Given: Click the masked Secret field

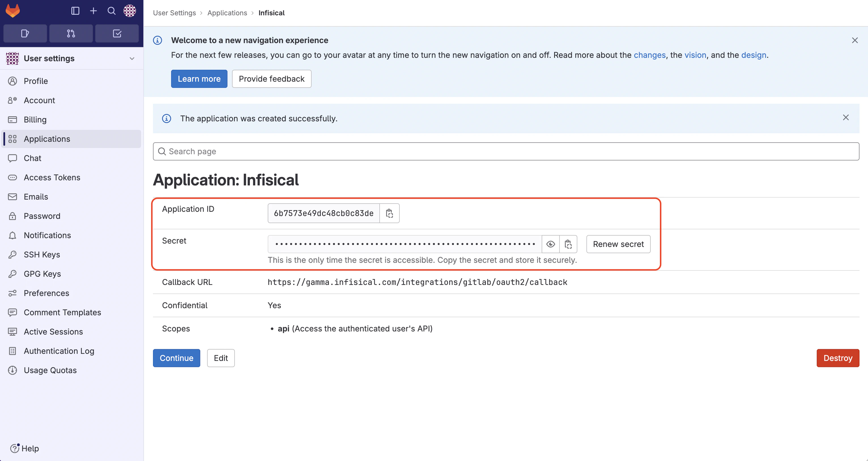Looking at the screenshot, I should click(405, 244).
